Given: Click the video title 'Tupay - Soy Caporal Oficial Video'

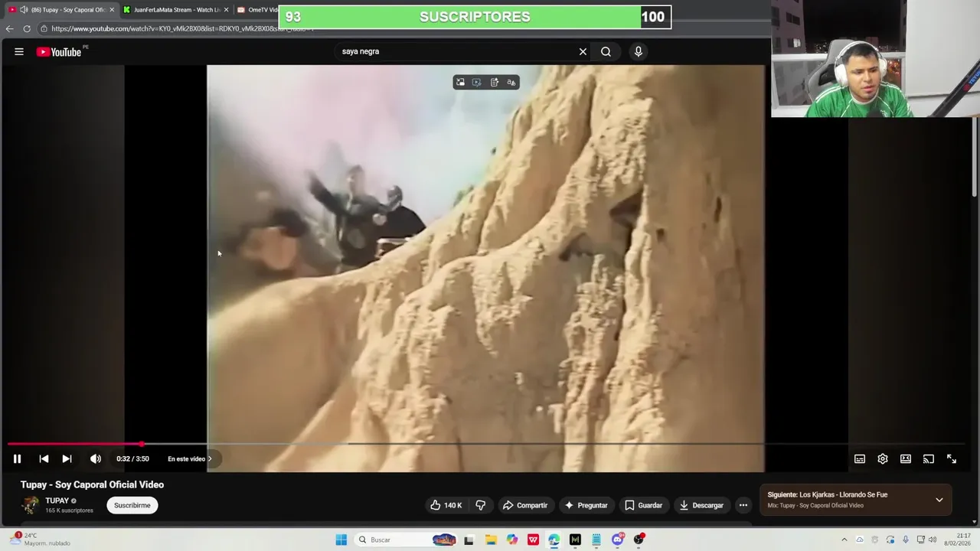Looking at the screenshot, I should 92,484.
